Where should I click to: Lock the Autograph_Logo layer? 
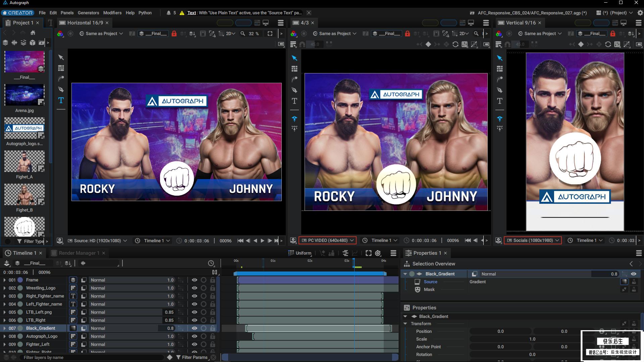coord(213,336)
